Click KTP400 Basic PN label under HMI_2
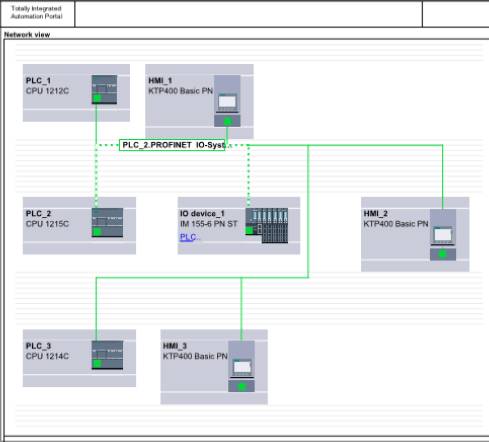The image size is (489, 442). tap(396, 224)
